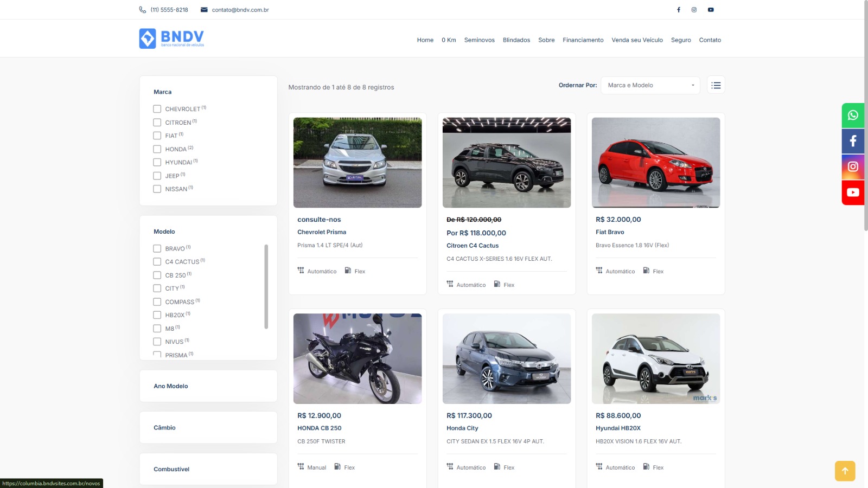Open the 0 Km menu item
Screen dimensions: 868x488
(449, 40)
